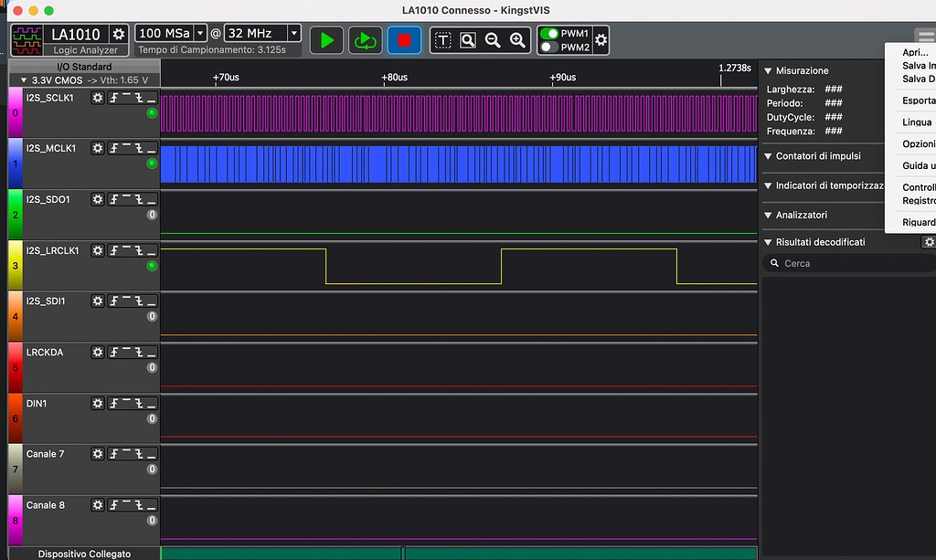
Task: Collapse the Misurazione panel
Action: point(768,71)
